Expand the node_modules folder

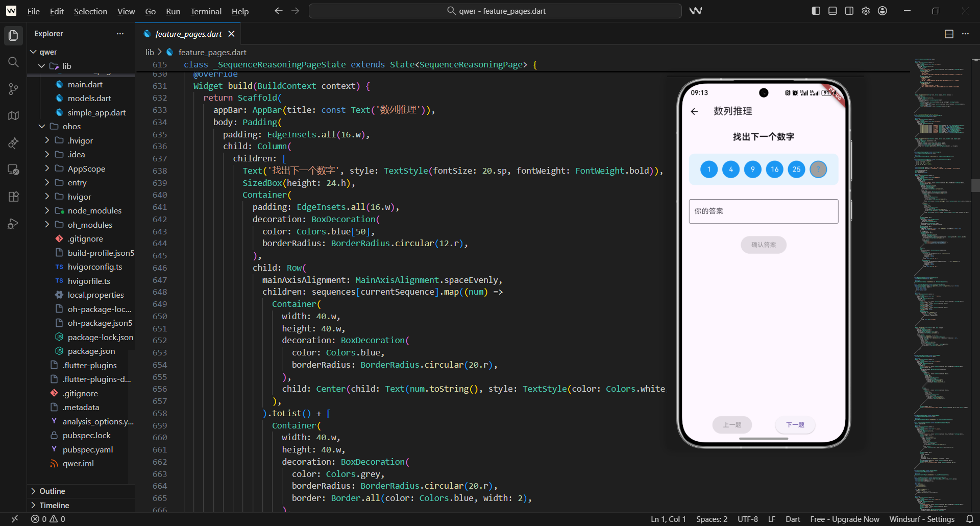[x=47, y=210]
